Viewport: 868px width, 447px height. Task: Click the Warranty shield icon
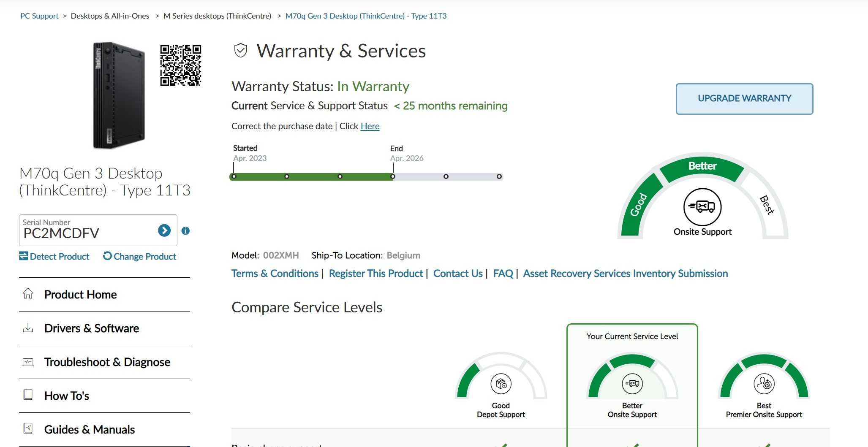(x=240, y=51)
